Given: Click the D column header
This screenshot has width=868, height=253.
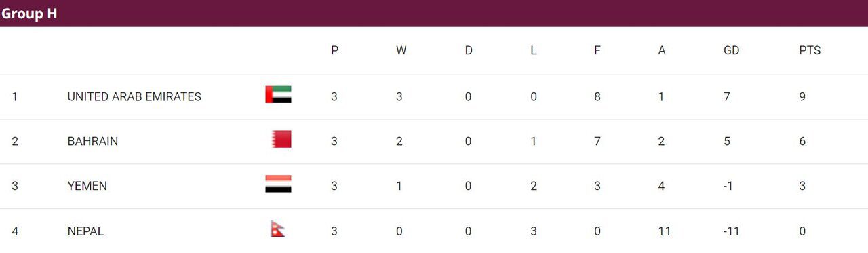Looking at the screenshot, I should [x=469, y=51].
